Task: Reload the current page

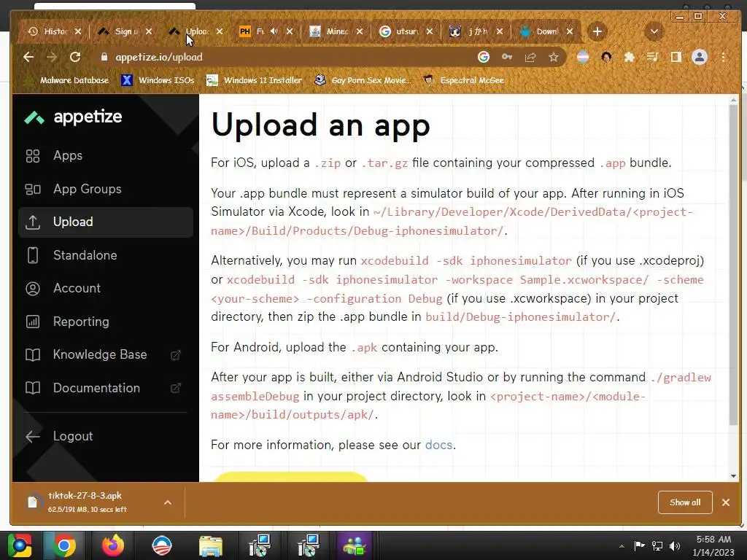Action: click(x=75, y=57)
